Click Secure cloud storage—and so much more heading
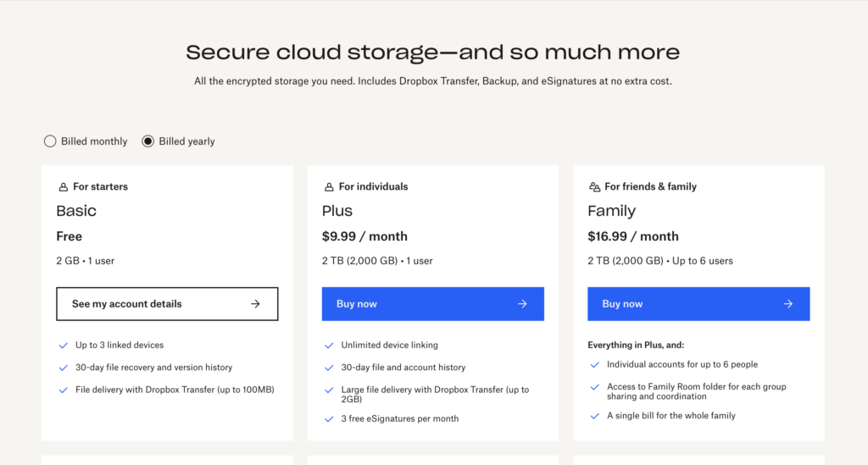 click(x=433, y=52)
